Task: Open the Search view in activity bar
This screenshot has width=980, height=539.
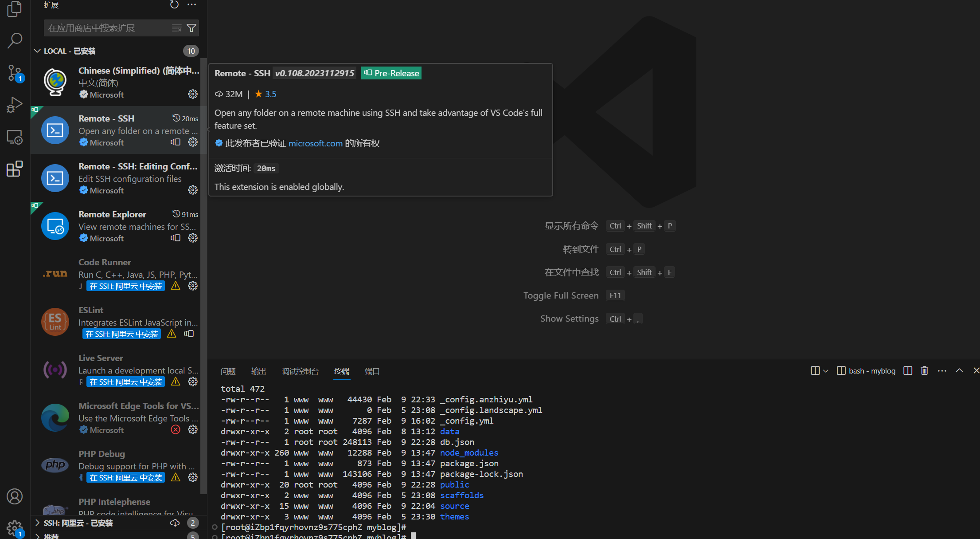Action: coord(15,40)
